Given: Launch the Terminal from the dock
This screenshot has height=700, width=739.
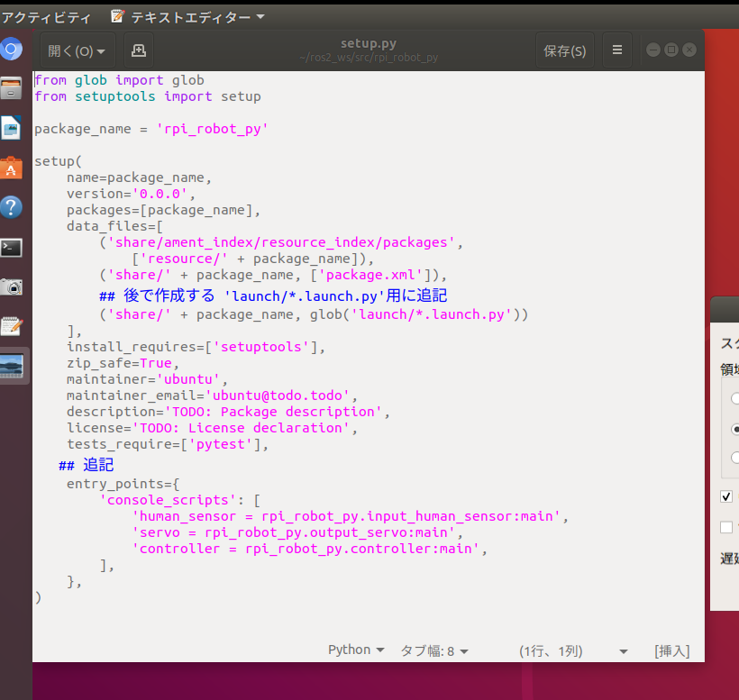Looking at the screenshot, I should click(12, 248).
